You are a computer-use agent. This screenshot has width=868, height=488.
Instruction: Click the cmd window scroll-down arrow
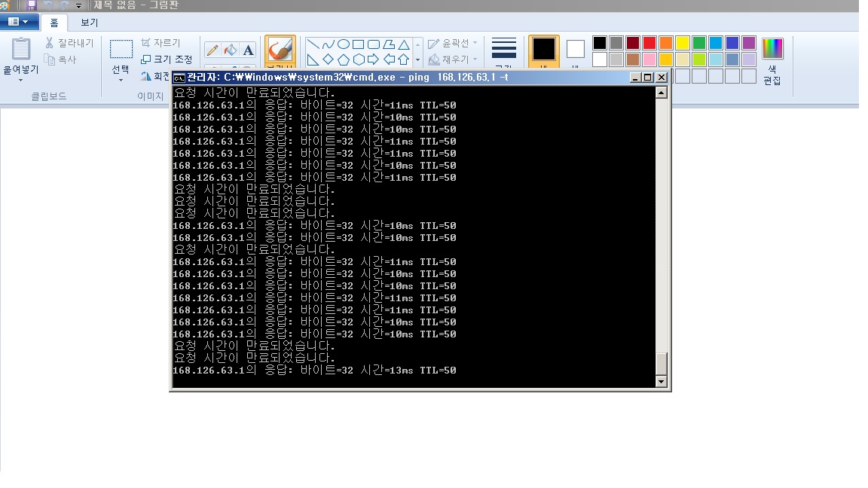coord(661,381)
